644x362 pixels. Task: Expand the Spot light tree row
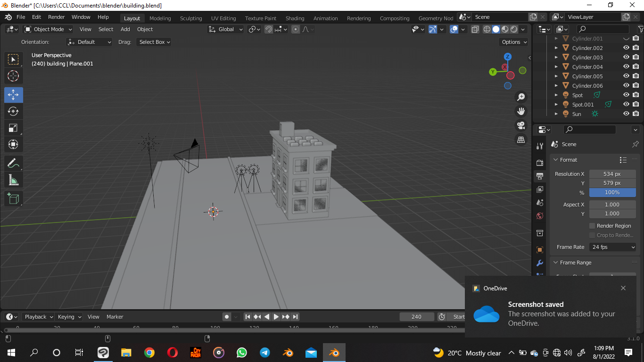point(556,95)
